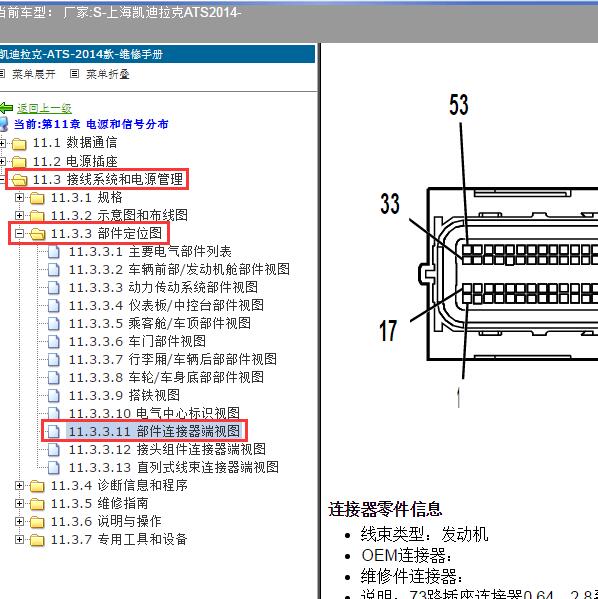
Task: Click the 当前:第11章 电源和信号分布 heading
Action: 91,124
